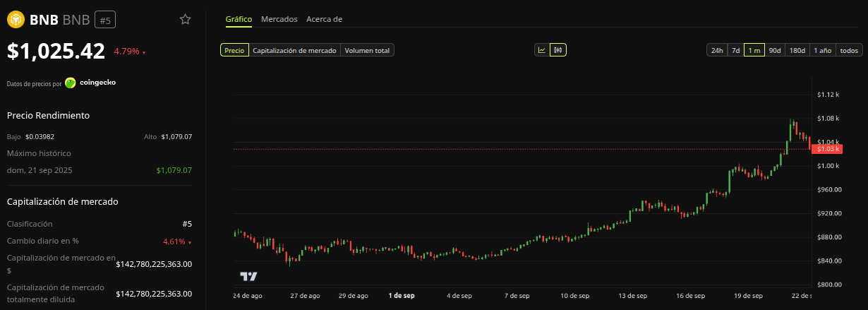
Task: Set chart range to todos
Action: 850,50
